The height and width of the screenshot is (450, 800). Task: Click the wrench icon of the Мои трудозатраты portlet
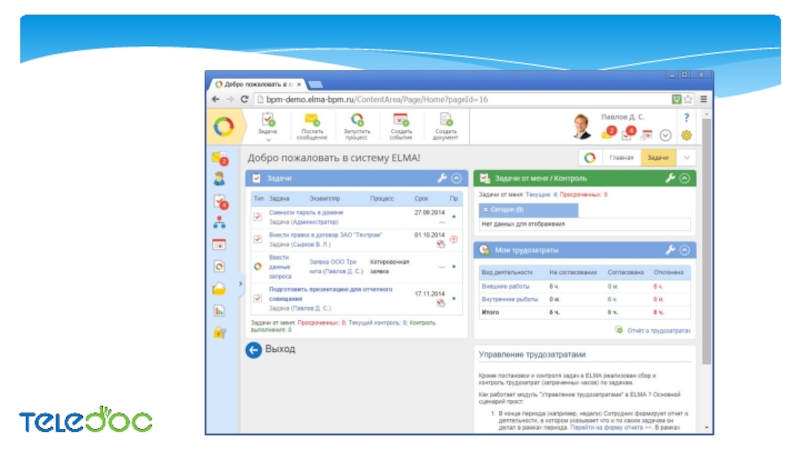pos(670,250)
